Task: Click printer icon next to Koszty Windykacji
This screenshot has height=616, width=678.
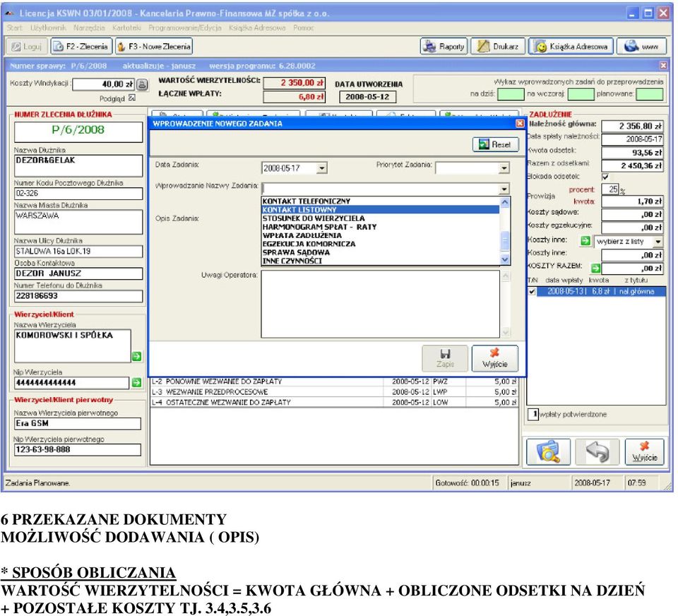Action: [x=143, y=84]
